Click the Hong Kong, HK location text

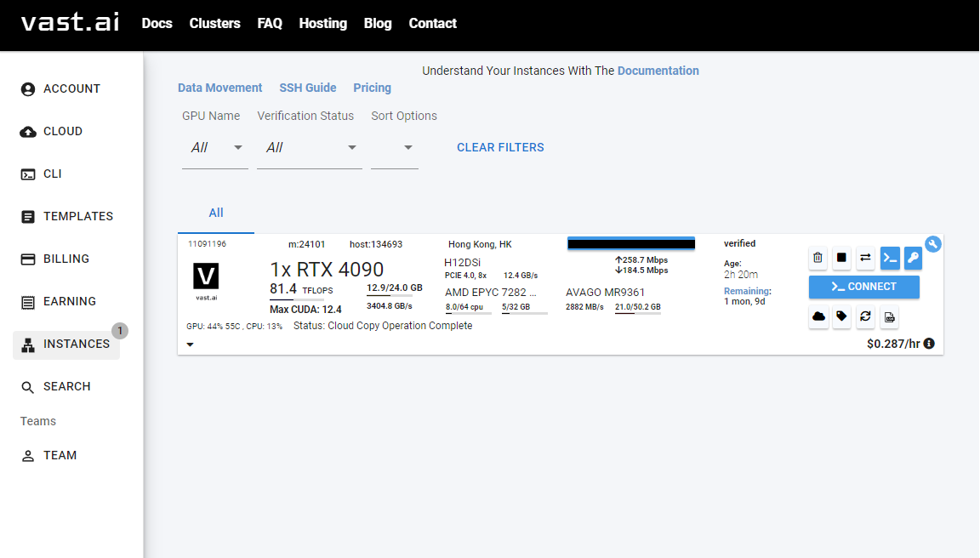point(480,244)
